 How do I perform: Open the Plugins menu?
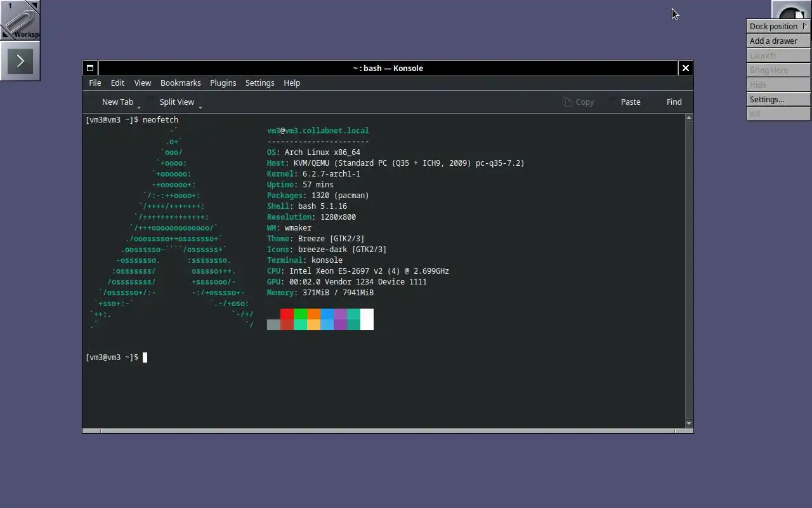(x=223, y=83)
